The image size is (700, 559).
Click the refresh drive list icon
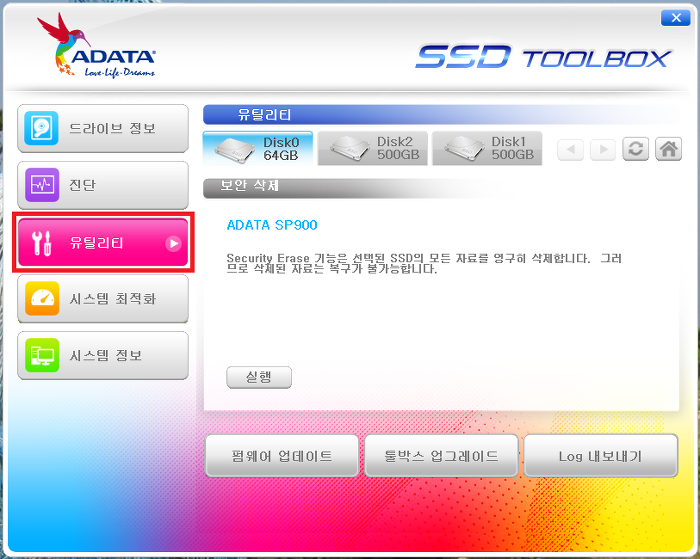pos(635,149)
